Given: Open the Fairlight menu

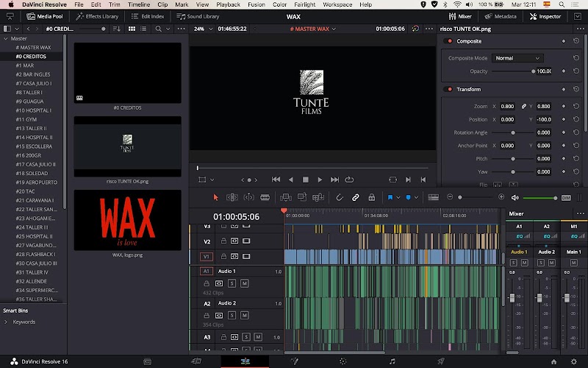Looking at the screenshot, I should 305,4.
